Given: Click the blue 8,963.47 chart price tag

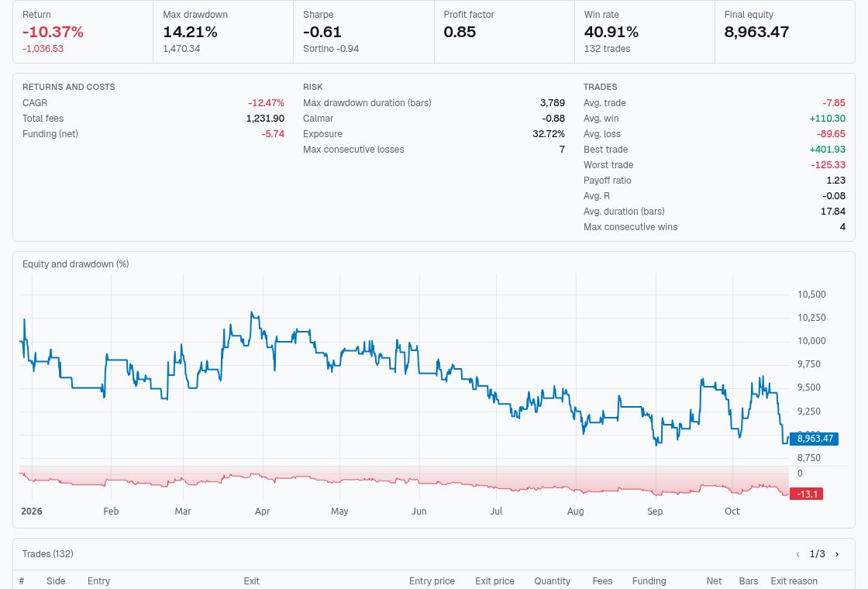Looking at the screenshot, I should click(x=815, y=439).
